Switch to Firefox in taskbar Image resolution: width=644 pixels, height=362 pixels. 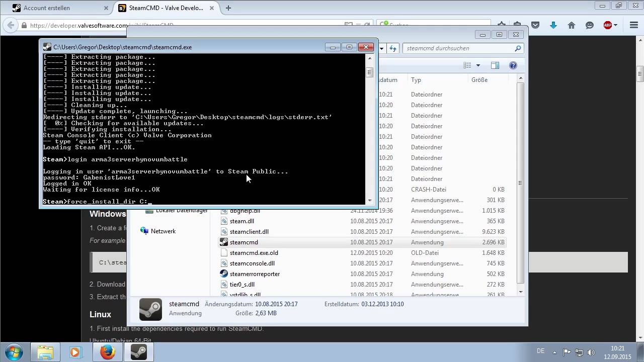(107, 352)
